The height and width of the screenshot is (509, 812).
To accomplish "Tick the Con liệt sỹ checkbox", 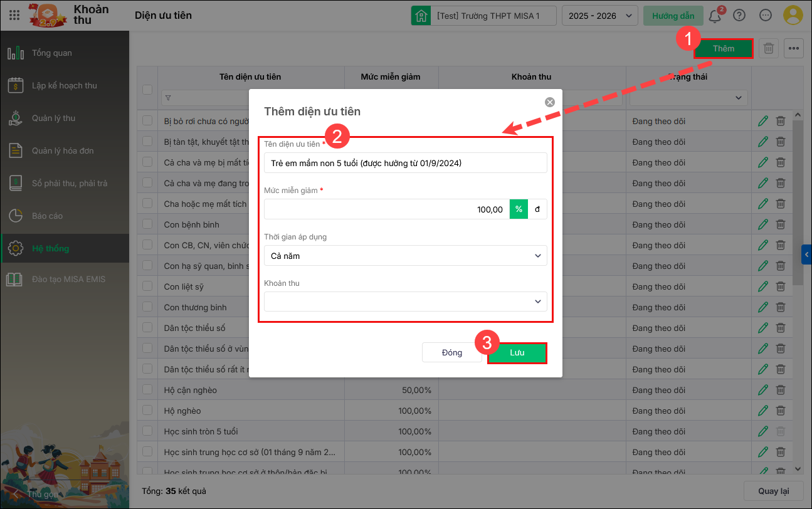I will click(x=147, y=287).
